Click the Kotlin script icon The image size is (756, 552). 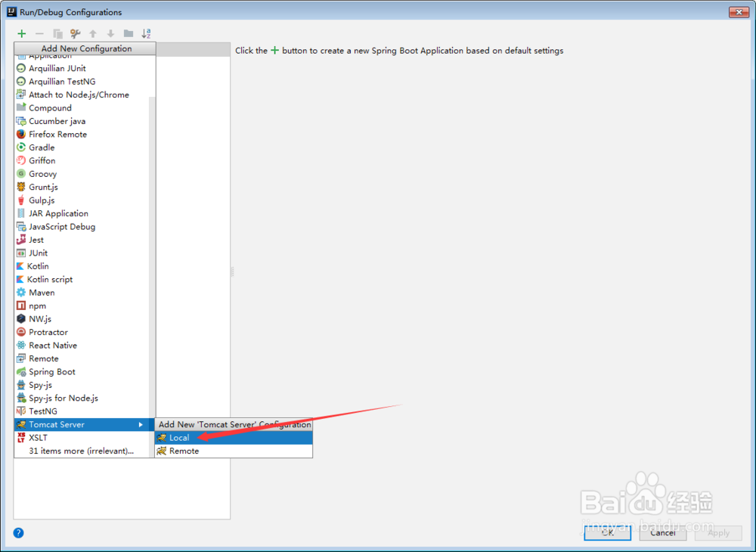pyautogui.click(x=20, y=279)
